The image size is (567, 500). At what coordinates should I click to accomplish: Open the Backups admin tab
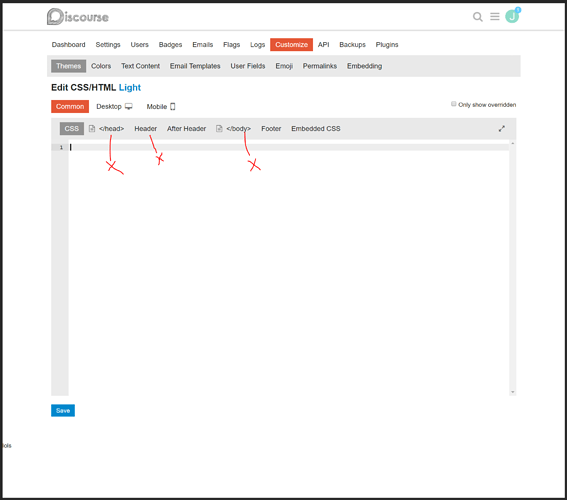pos(352,45)
